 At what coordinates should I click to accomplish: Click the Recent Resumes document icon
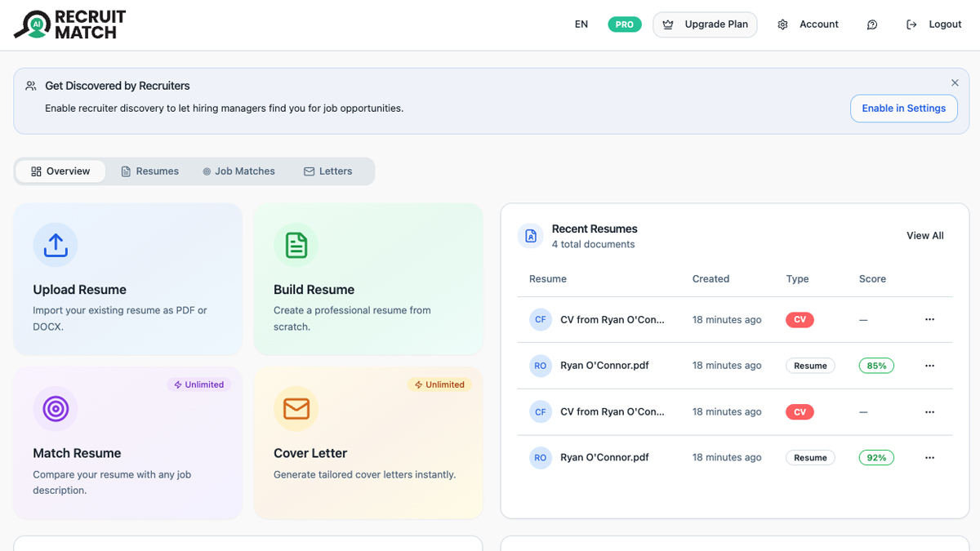pos(531,235)
